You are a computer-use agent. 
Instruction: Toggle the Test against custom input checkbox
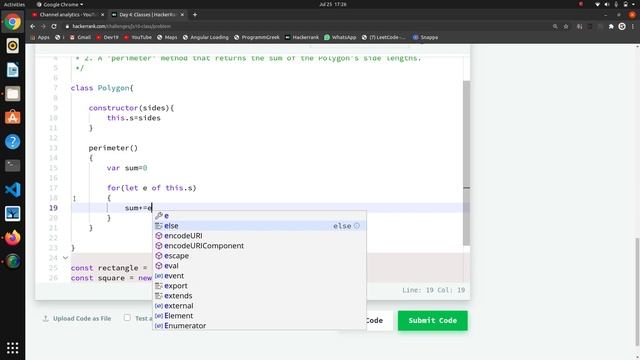click(127, 318)
